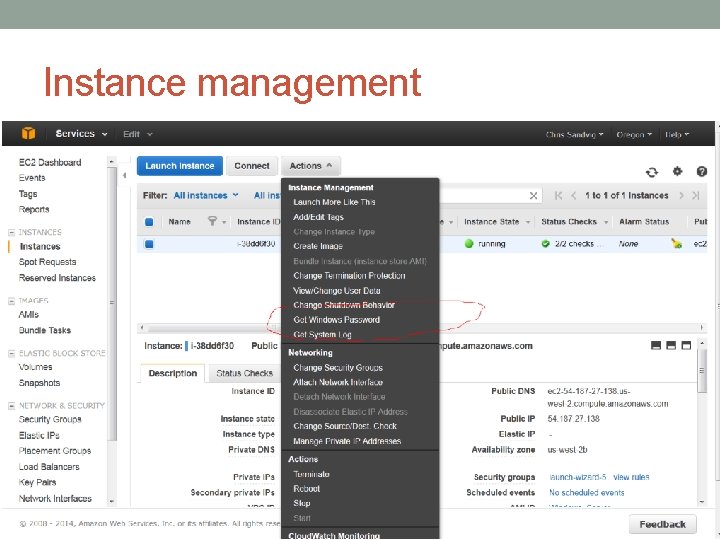Open the Edit dropdown in top bar
The image size is (720, 540).
pyautogui.click(x=137, y=134)
